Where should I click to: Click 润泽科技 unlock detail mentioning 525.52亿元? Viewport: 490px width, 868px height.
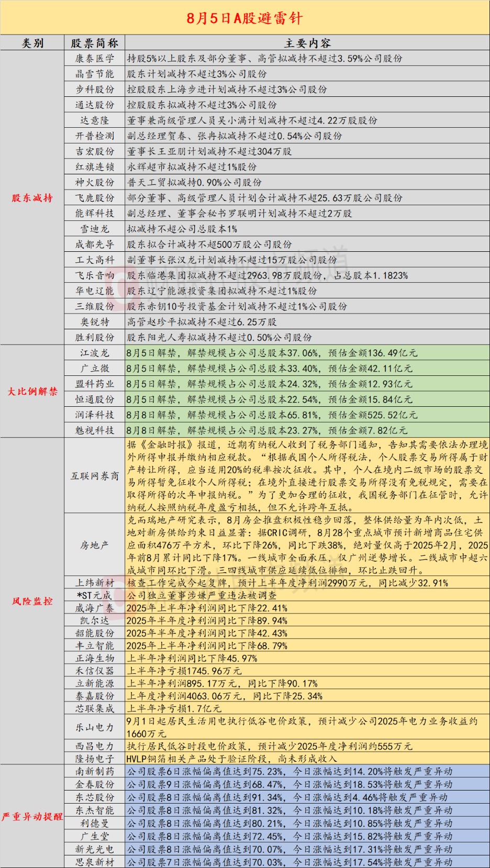tap(272, 415)
